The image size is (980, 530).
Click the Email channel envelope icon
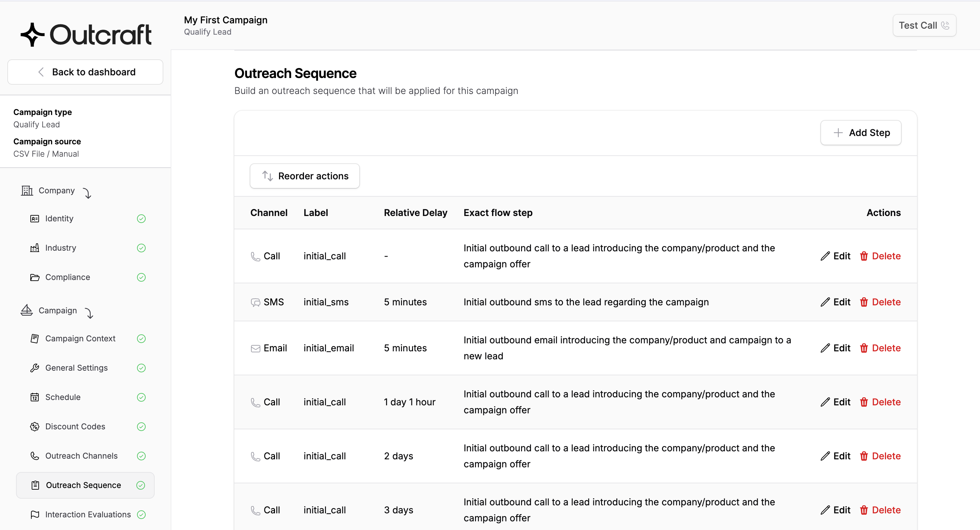click(x=256, y=349)
